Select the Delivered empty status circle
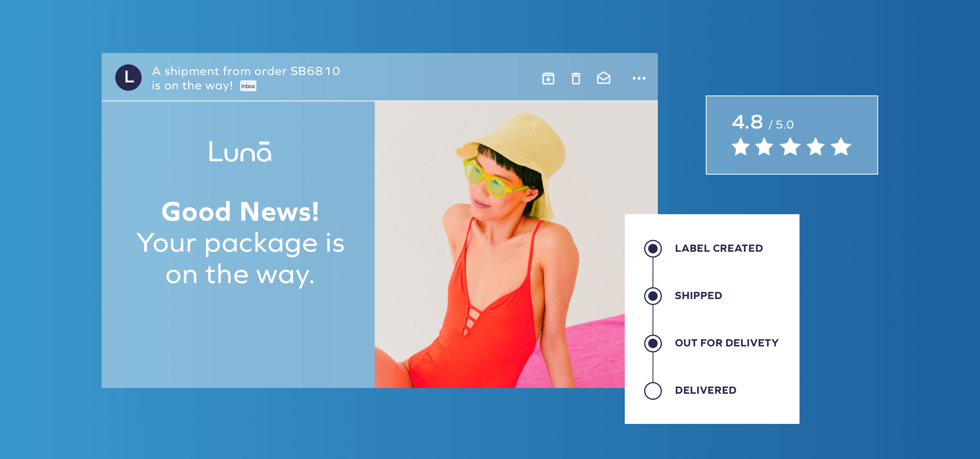This screenshot has width=980, height=459. coord(653,390)
